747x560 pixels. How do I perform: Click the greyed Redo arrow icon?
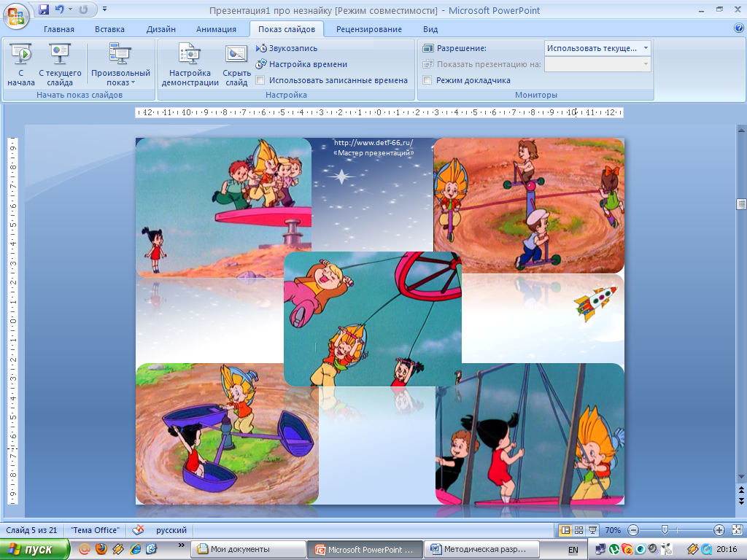[x=84, y=9]
